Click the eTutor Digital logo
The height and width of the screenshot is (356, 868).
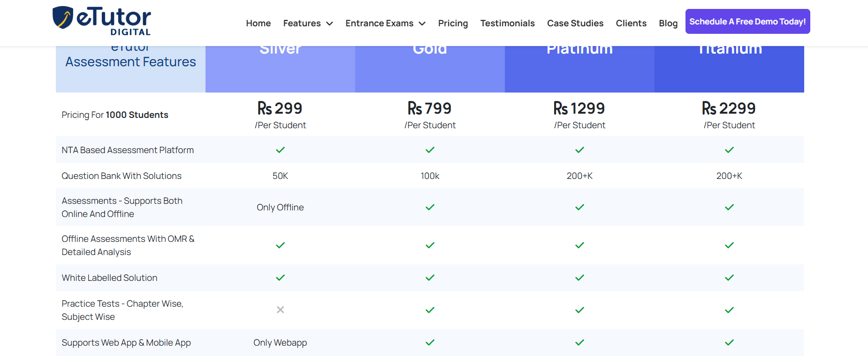[102, 21]
